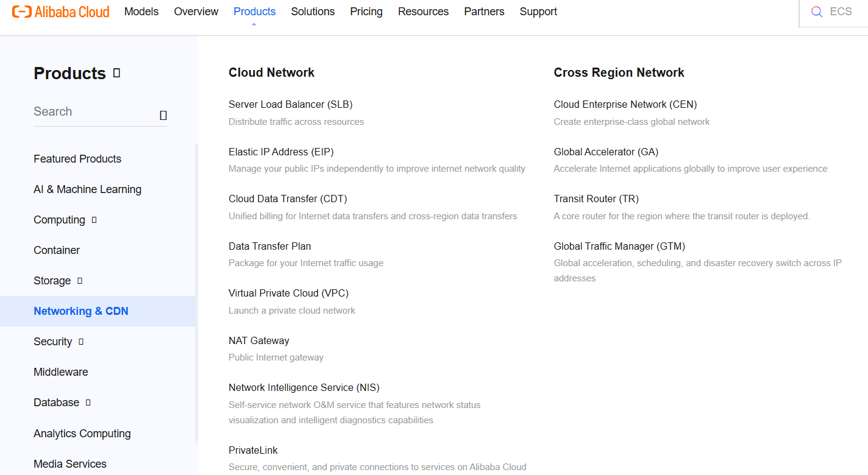Viewport: 868px width, 475px height.
Task: Open the Models menu
Action: click(x=141, y=12)
